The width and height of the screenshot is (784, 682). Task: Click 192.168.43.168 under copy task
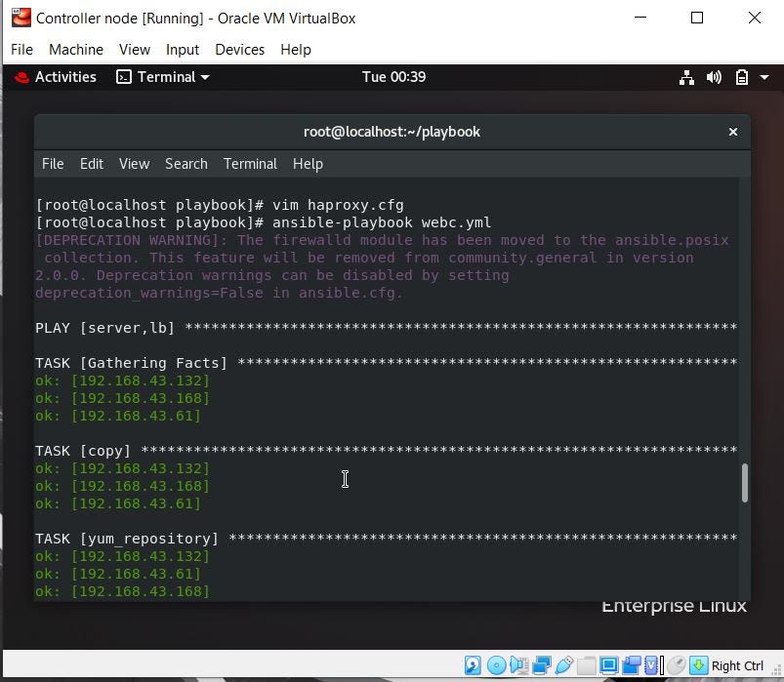pos(140,486)
